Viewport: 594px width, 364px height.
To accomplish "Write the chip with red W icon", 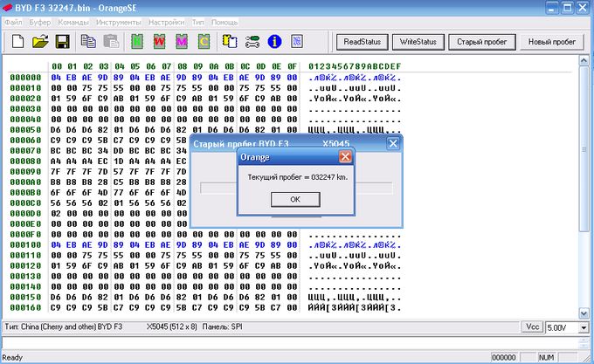I will point(160,41).
